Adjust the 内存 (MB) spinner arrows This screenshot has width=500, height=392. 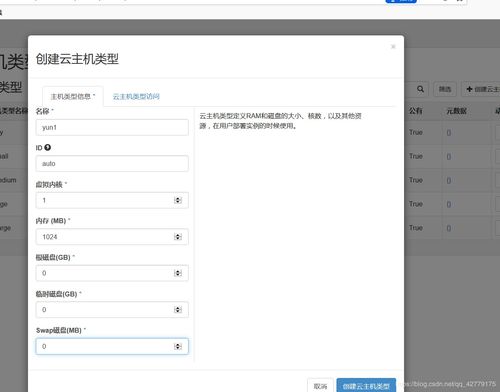tap(178, 237)
